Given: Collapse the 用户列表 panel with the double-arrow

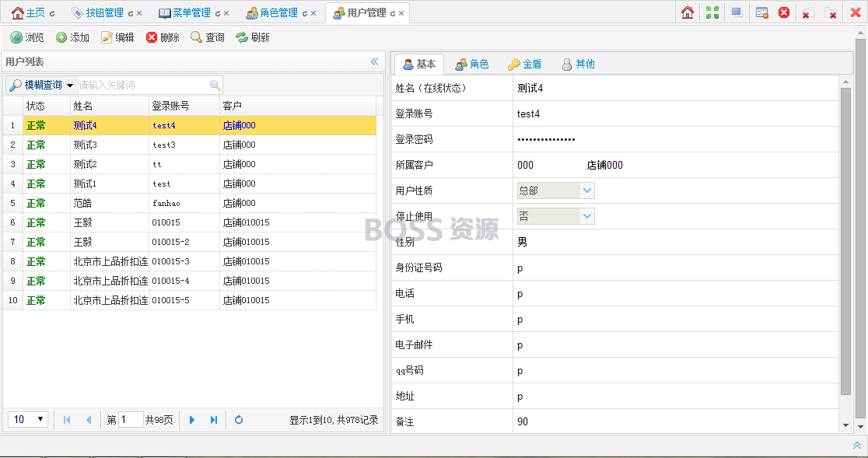Looking at the screenshot, I should [x=375, y=61].
